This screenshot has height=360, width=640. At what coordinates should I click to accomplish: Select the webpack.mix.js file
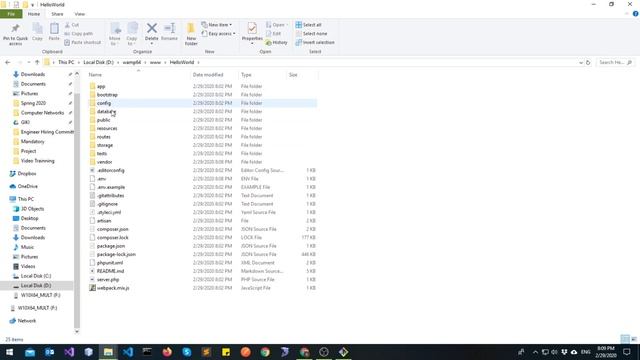click(113, 288)
